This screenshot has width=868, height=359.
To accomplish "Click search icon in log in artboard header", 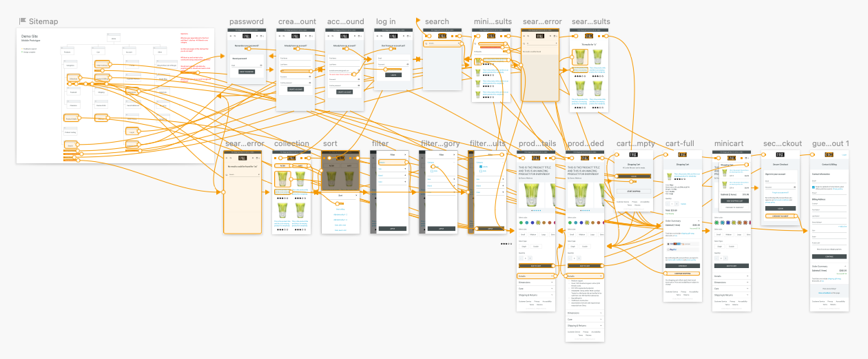I will click(381, 36).
